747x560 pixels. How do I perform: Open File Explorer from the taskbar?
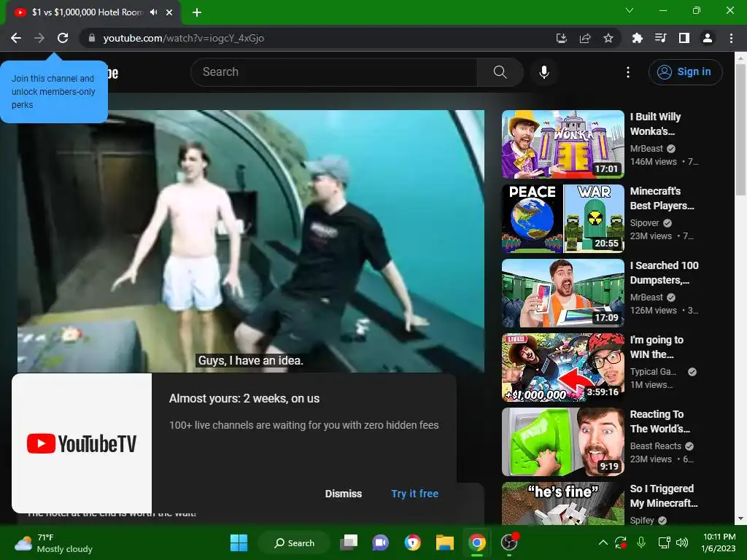(445, 542)
